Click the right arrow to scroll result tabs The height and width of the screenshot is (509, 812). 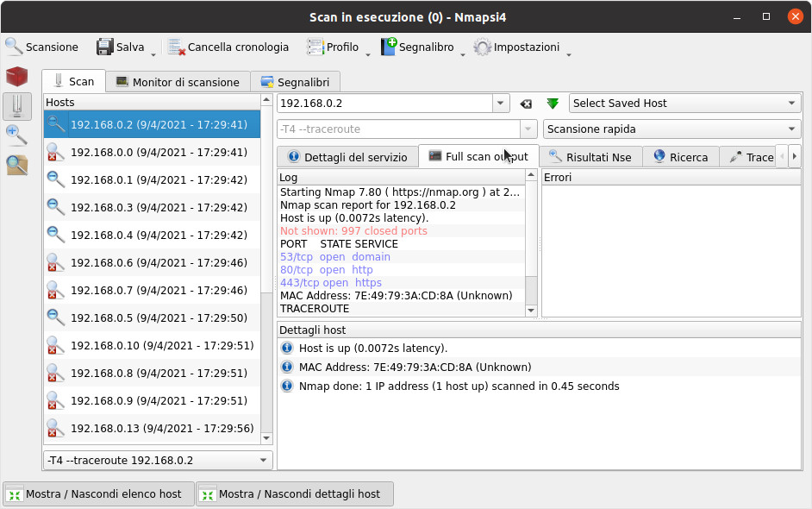coord(795,156)
